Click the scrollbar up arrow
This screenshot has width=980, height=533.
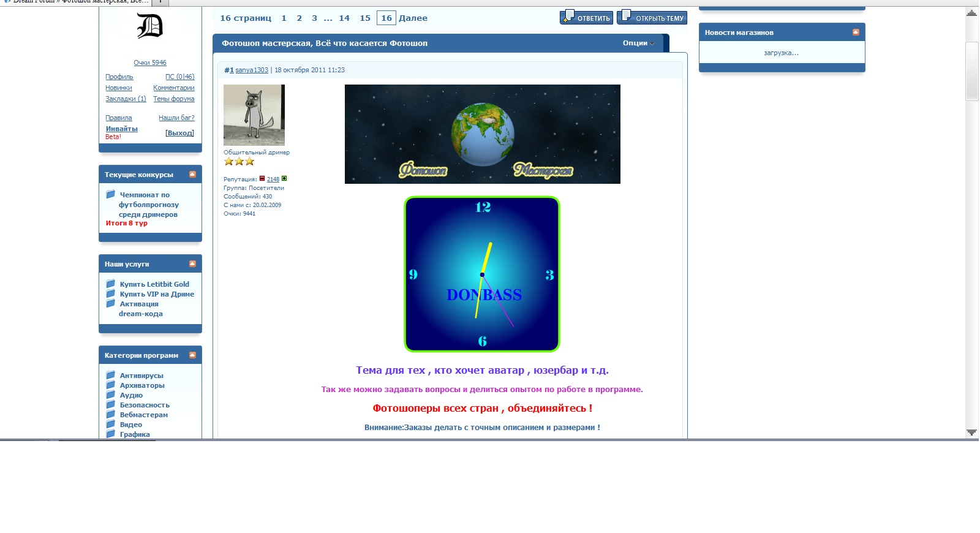[x=971, y=13]
